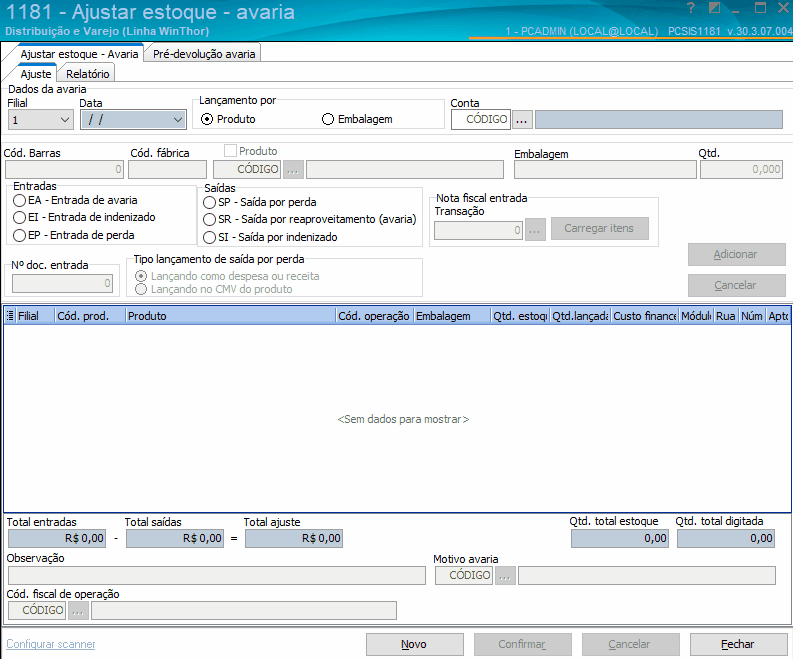Focus the Cód. fábrica field
This screenshot has width=793, height=659.
(167, 169)
